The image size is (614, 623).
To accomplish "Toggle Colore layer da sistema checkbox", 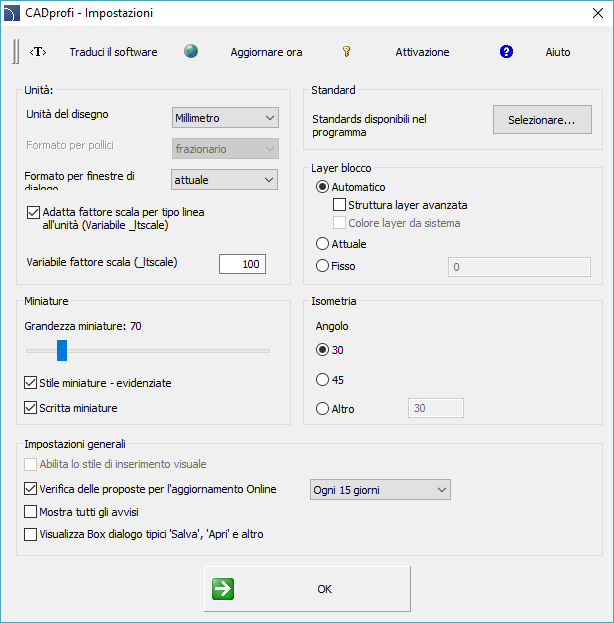I will [x=339, y=223].
